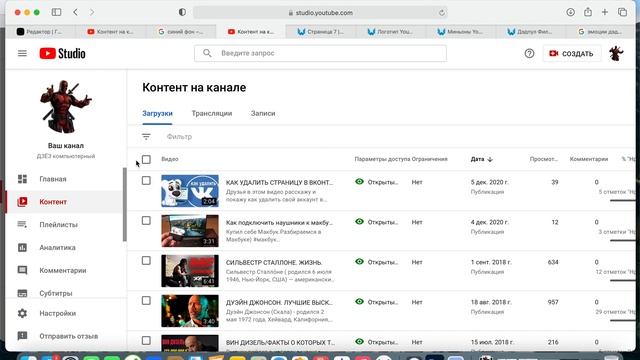Click the Safari forward arrow

pyautogui.click(x=92, y=12)
